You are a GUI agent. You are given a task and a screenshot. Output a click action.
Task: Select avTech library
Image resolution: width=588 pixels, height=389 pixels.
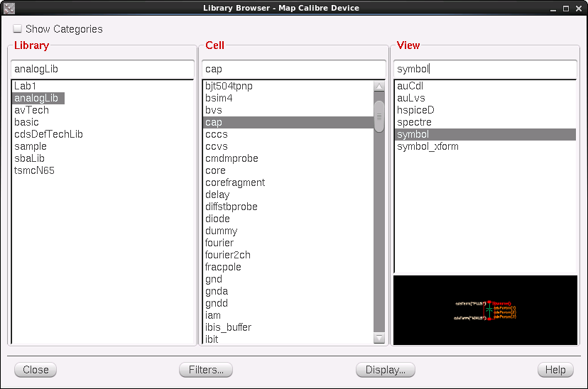31,110
